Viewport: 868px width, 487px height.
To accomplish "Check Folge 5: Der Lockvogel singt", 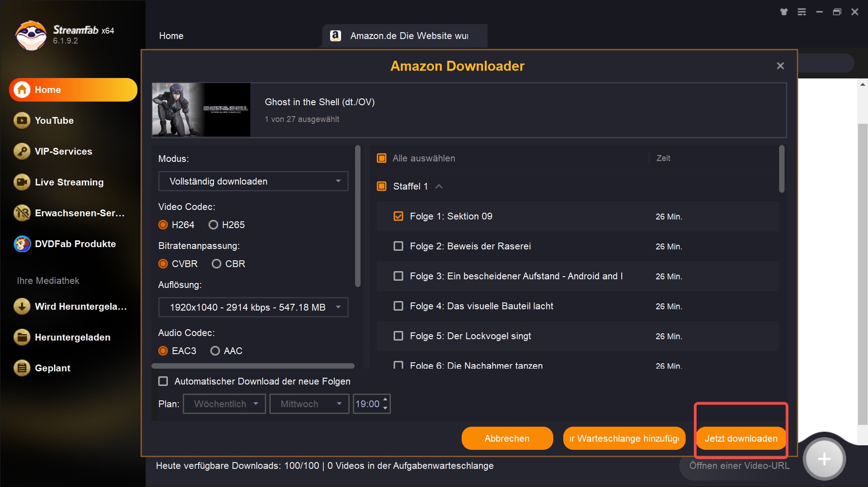I will point(398,336).
